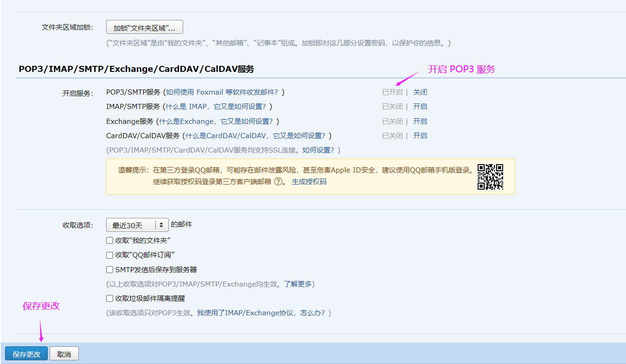
Task: Click the QR code in the 温馨提示 box
Action: tap(491, 177)
